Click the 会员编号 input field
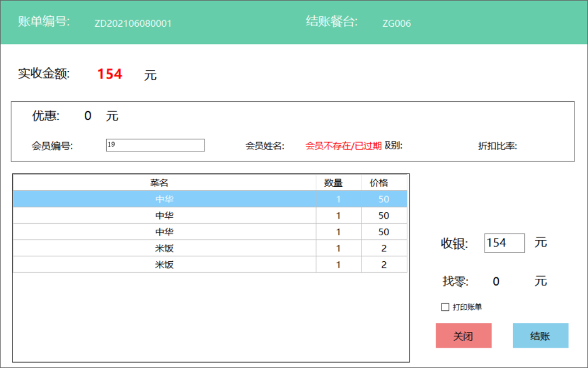The width and height of the screenshot is (588, 368). (155, 145)
